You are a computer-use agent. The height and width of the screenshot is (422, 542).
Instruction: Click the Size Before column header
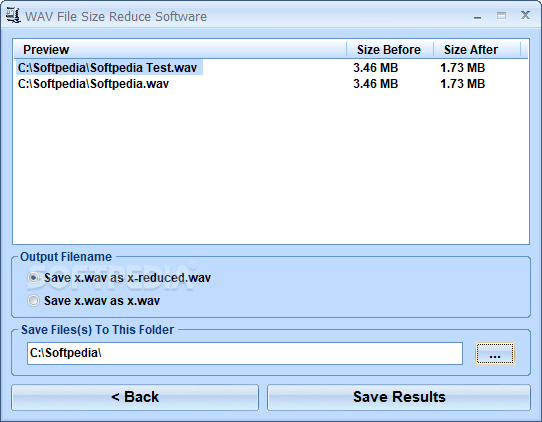(x=390, y=50)
